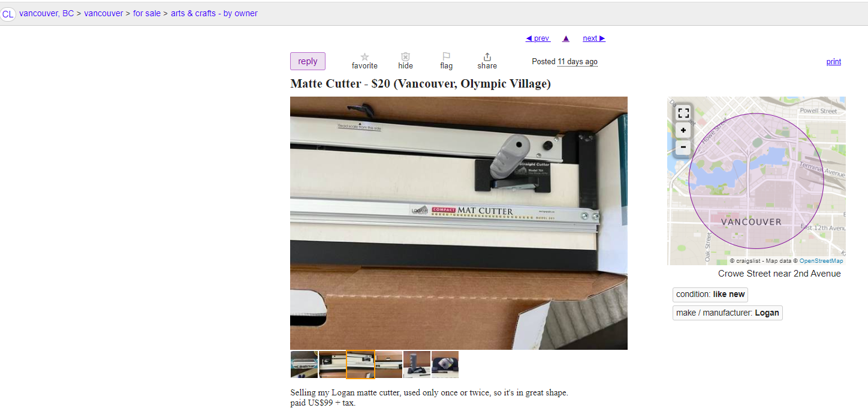Screen dimensions: 868x420
Task: Show the fifth thumbnail of the cutter handle
Action: coord(417,364)
